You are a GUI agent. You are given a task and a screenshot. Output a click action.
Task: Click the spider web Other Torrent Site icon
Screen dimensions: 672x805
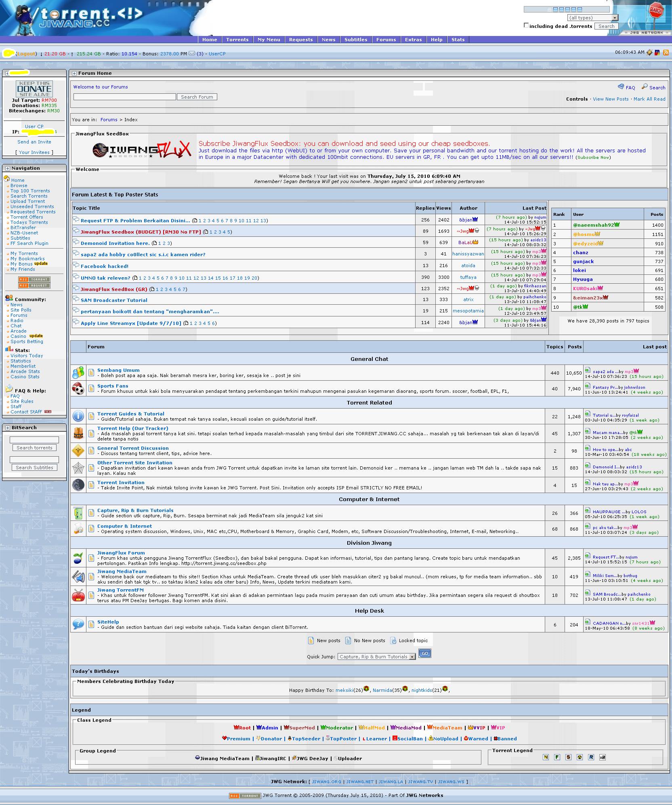point(78,468)
